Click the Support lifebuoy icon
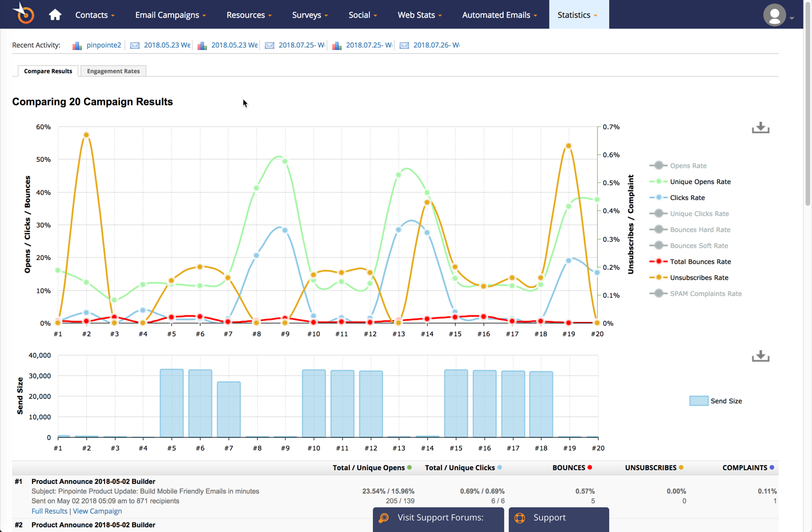The image size is (812, 532). pos(520,518)
